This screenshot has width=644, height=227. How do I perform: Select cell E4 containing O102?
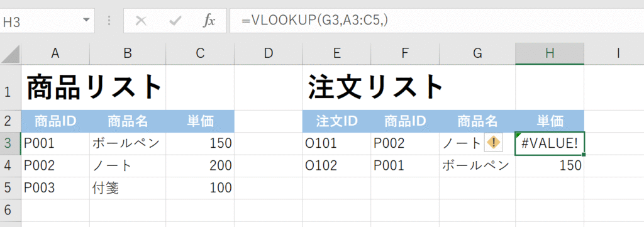(336, 165)
